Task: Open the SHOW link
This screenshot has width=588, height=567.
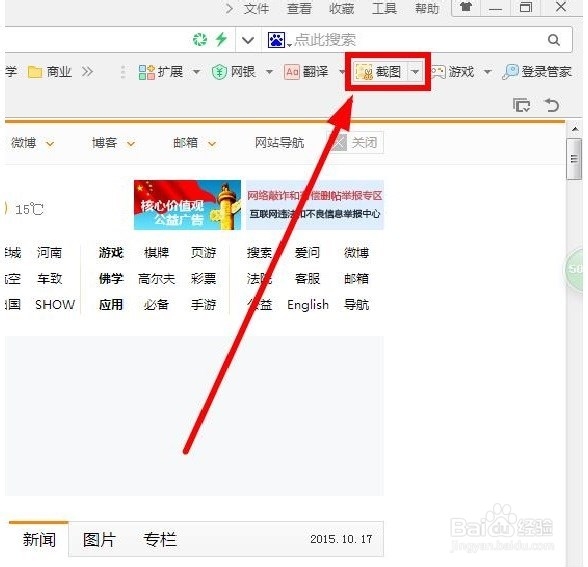Action: [55, 304]
